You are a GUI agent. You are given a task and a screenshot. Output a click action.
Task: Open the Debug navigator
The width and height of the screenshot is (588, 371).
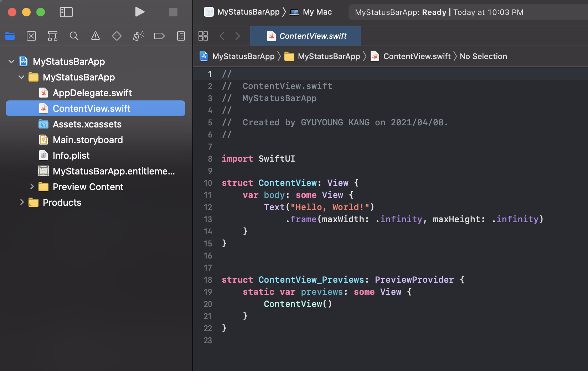(138, 36)
